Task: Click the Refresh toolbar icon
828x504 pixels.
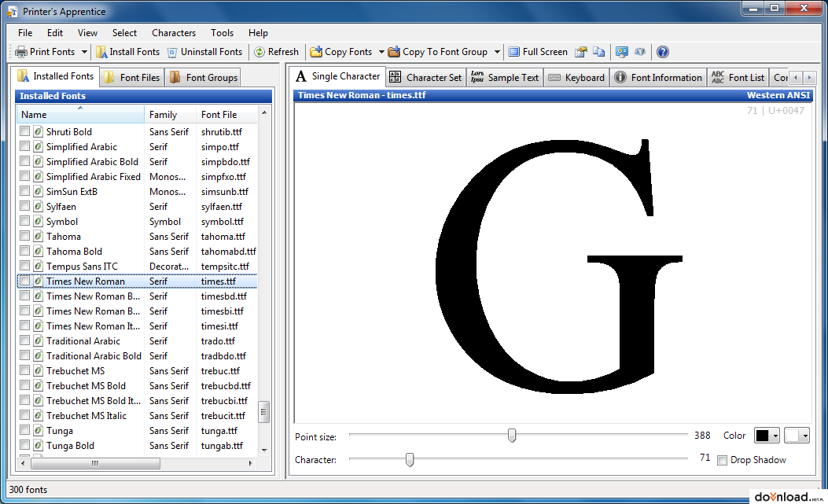Action: tap(259, 52)
